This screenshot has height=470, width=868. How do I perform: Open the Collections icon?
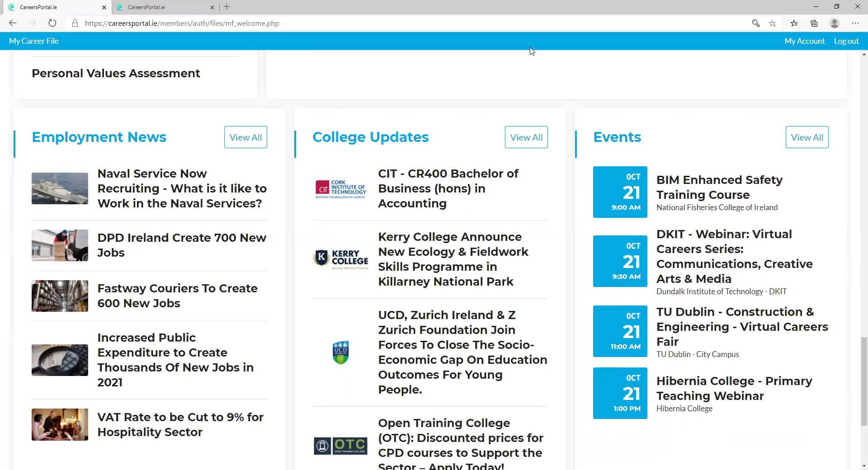[814, 23]
